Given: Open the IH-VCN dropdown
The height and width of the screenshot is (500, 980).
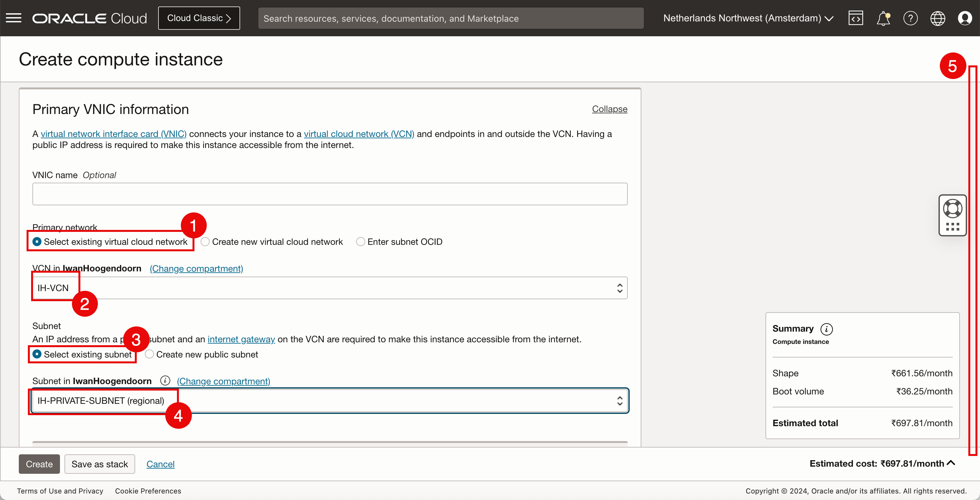Looking at the screenshot, I should [x=330, y=288].
